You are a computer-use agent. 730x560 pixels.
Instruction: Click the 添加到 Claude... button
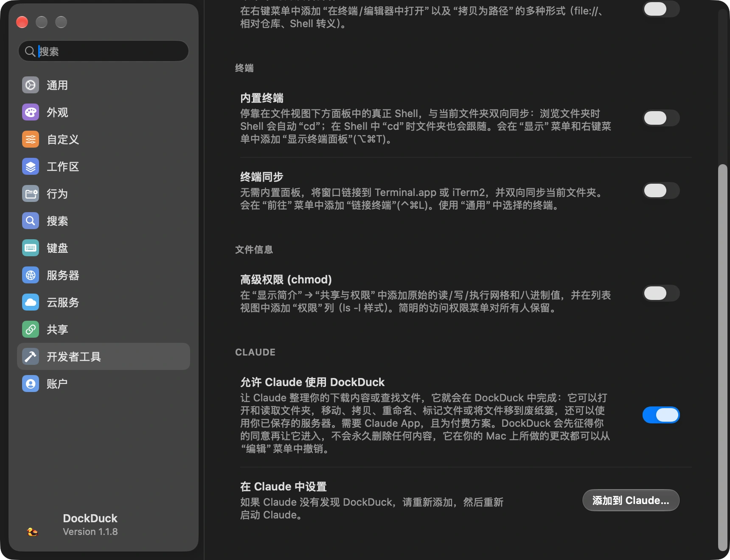coord(631,501)
